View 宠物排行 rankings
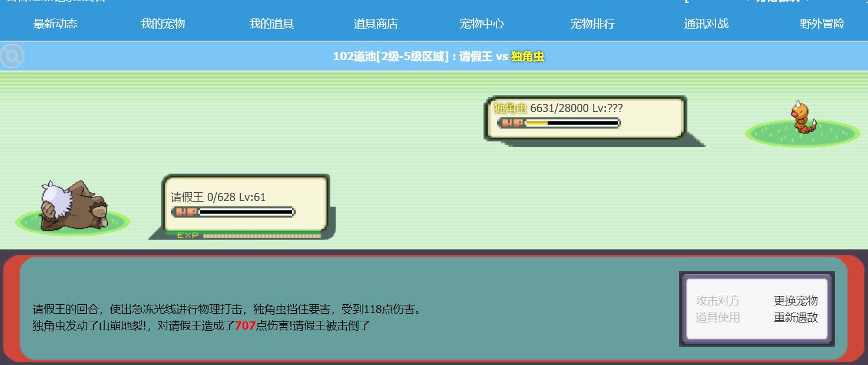The image size is (868, 365). tap(592, 24)
